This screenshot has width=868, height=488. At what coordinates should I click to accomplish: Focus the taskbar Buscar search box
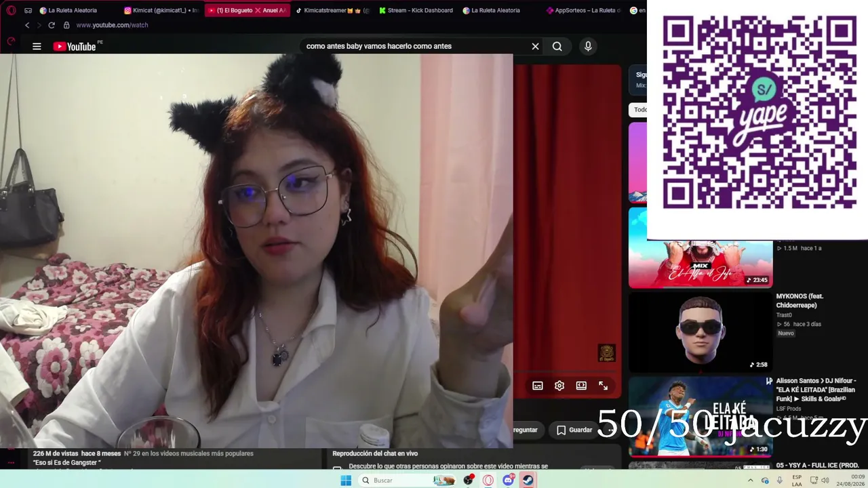tap(406, 480)
